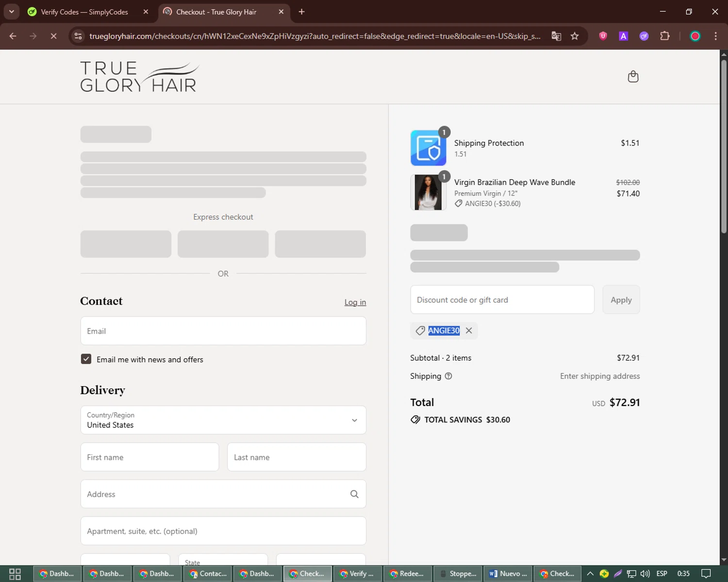Open the shopping bag cart icon
The height and width of the screenshot is (582, 728).
pyautogui.click(x=633, y=77)
